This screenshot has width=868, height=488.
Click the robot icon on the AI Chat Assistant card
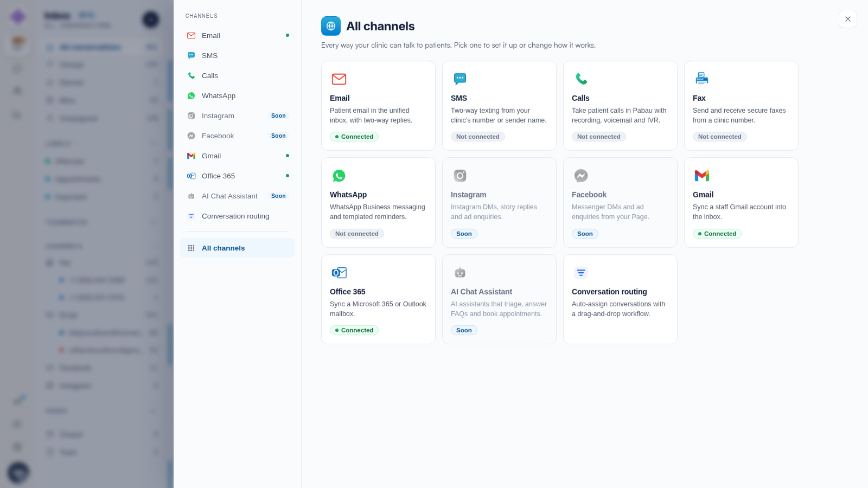(x=460, y=273)
